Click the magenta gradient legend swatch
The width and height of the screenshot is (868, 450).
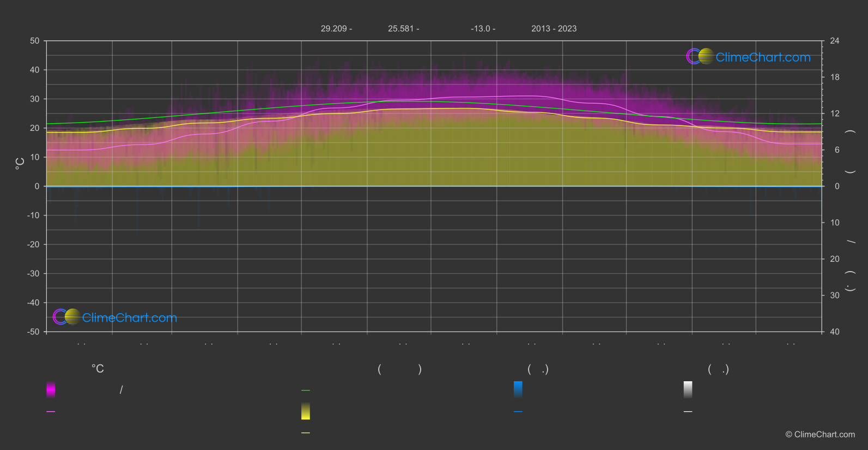(51, 389)
